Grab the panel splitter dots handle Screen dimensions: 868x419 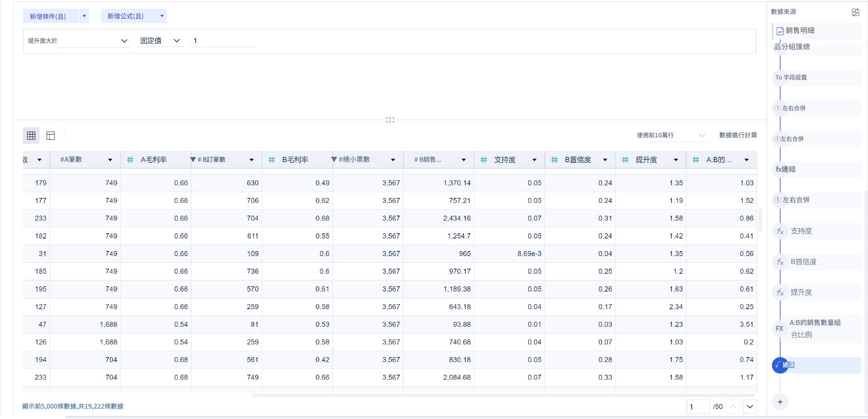coord(390,120)
